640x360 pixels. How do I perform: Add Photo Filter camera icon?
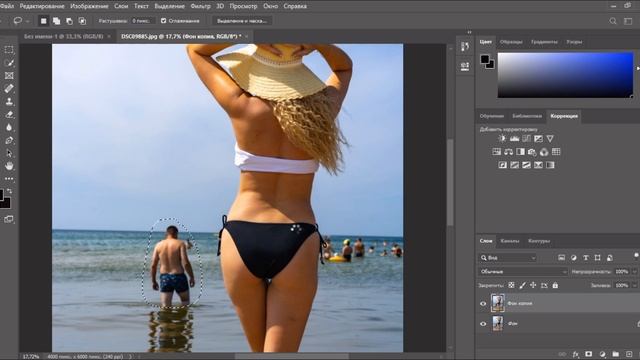point(532,152)
